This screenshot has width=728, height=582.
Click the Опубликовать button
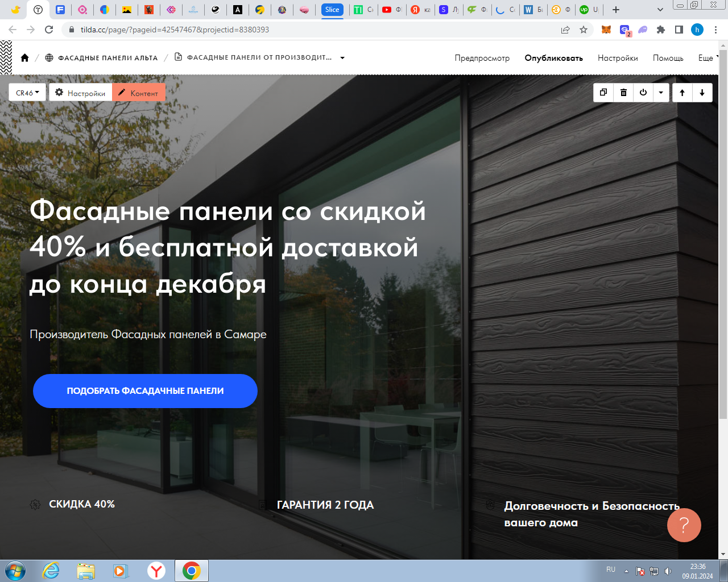click(553, 58)
